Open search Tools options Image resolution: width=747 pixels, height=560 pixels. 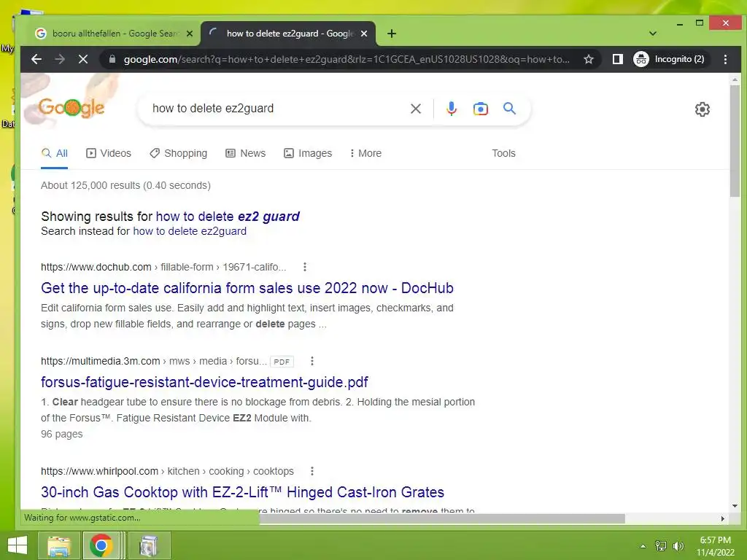tap(503, 153)
